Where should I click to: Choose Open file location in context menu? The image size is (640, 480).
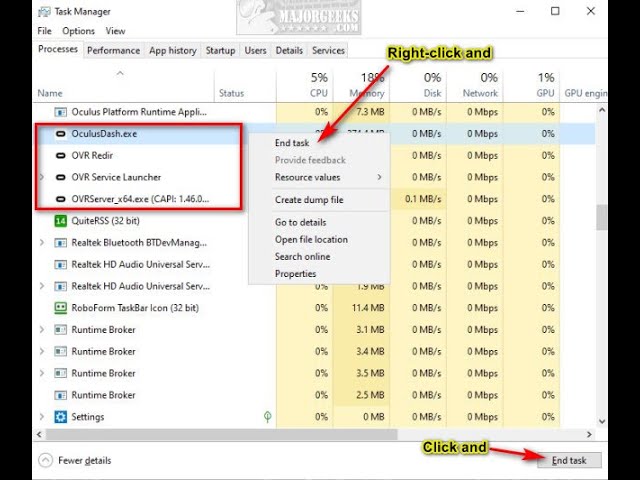311,240
